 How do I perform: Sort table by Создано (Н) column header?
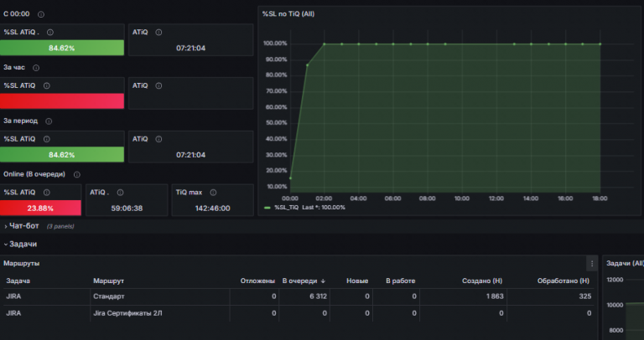482,281
